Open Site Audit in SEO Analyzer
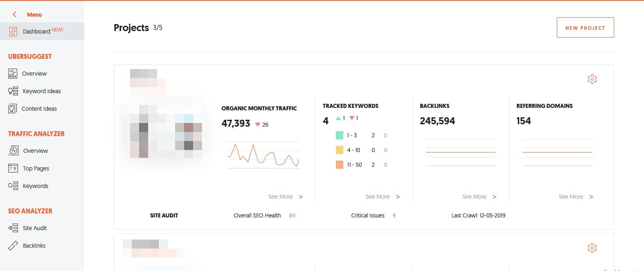The image size is (644, 271). [35, 228]
